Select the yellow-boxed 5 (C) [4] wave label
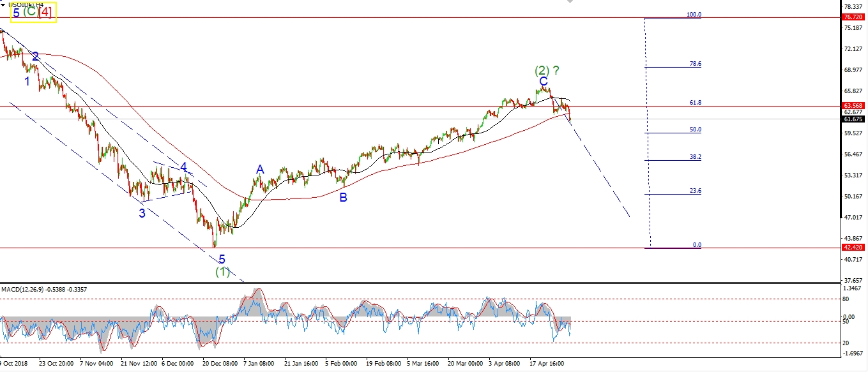Screen dimensions: 868x372 [33, 12]
